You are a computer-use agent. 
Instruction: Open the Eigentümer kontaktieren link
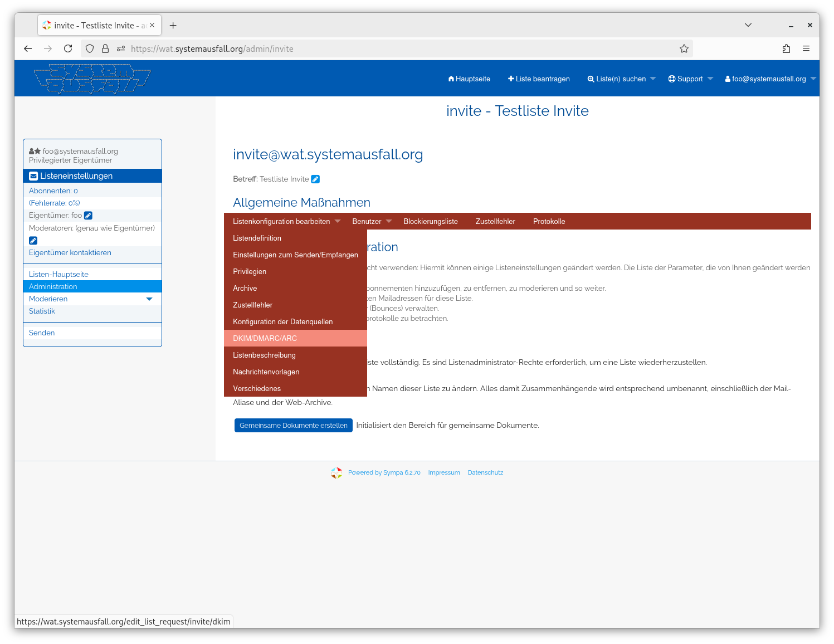pyautogui.click(x=70, y=252)
